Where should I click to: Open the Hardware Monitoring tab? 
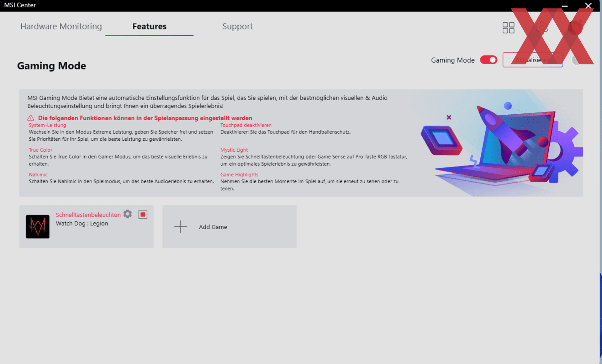click(x=61, y=26)
